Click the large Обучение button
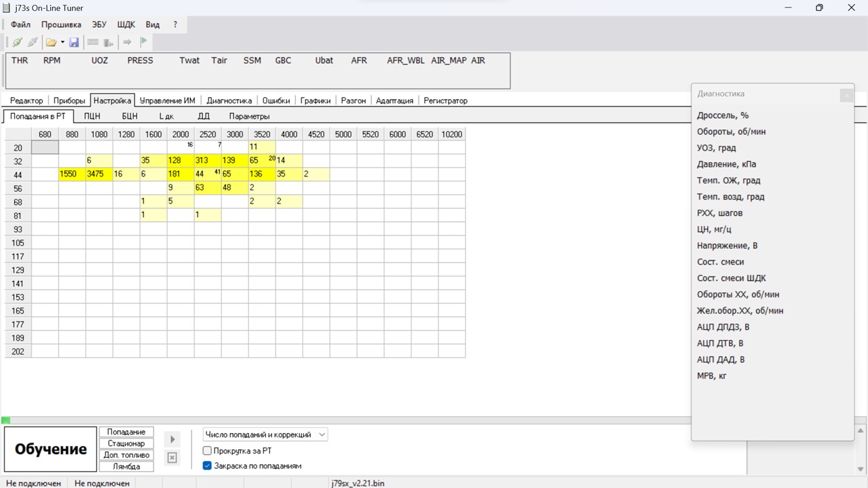 point(51,449)
